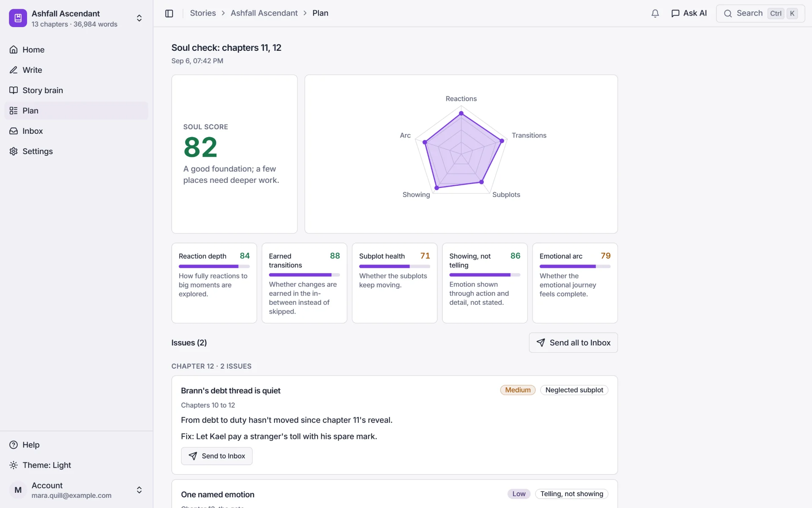Viewport: 812px width, 508px height.
Task: Click the Search field
Action: coord(760,14)
